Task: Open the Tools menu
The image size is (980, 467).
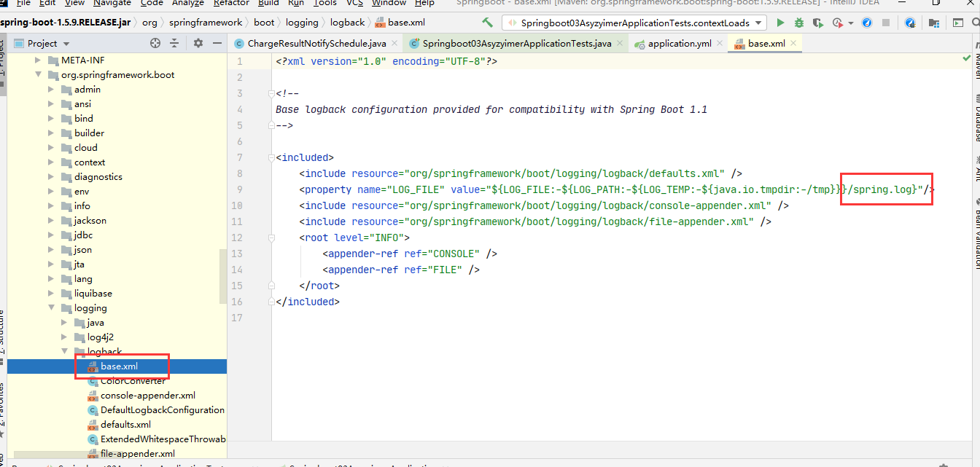Action: pos(325,3)
